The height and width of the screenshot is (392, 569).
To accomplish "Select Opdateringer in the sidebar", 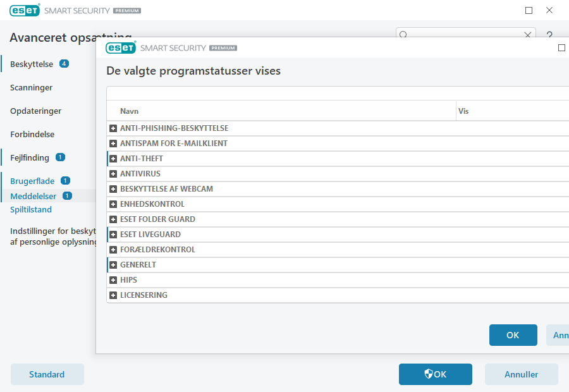I will (35, 111).
